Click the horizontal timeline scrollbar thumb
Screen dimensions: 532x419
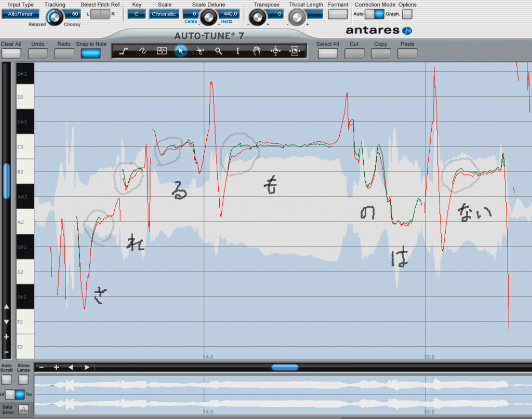tap(285, 368)
